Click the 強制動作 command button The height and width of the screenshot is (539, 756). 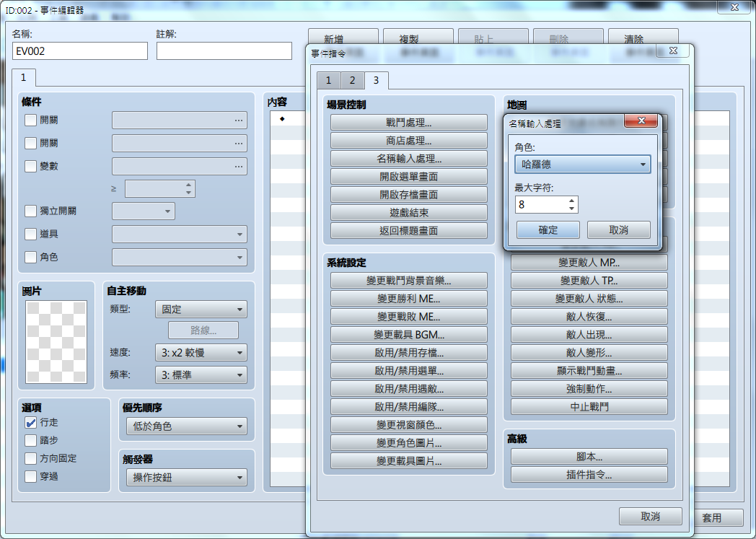pos(589,389)
